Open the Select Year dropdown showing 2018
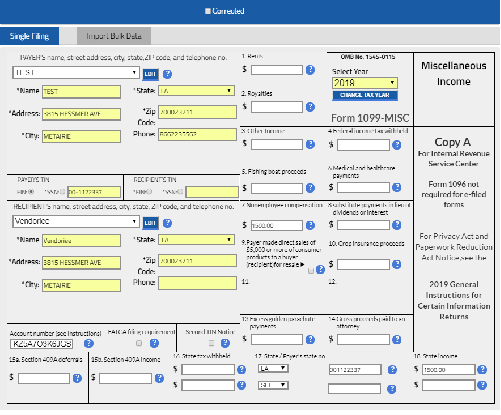The height and width of the screenshot is (415, 501). 365,83
